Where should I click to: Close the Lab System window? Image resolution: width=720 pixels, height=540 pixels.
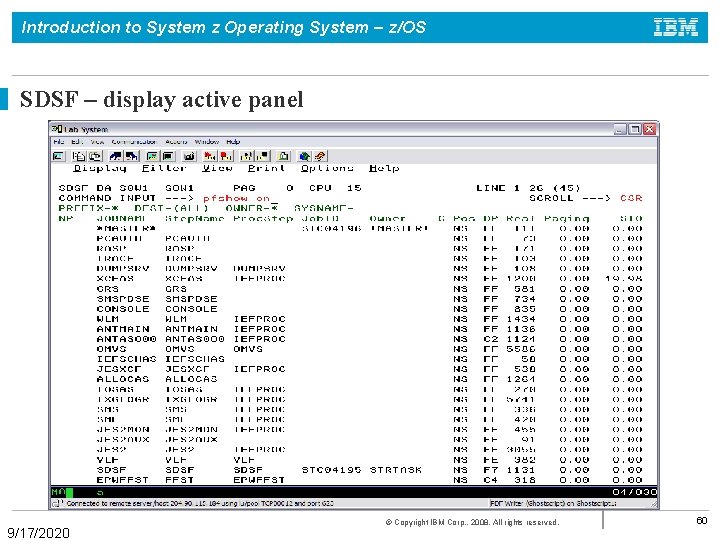(x=649, y=129)
